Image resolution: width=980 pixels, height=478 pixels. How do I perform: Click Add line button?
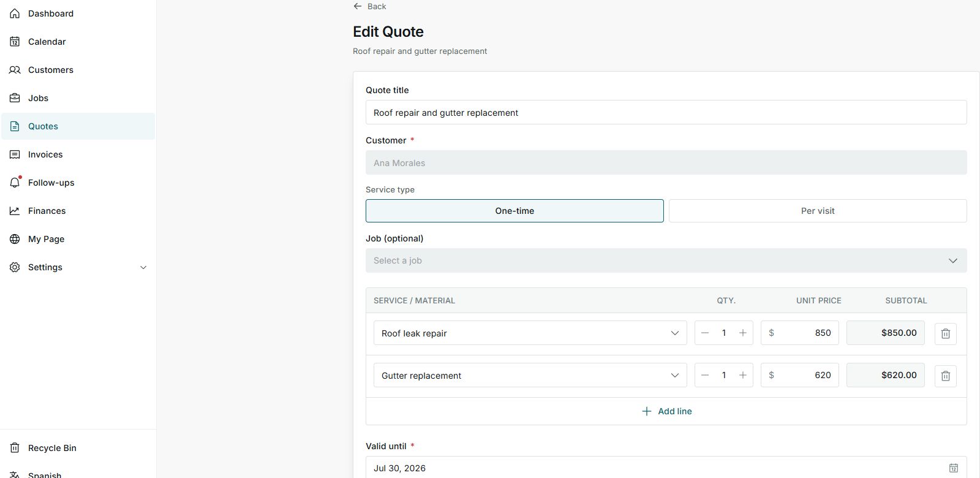coord(666,411)
